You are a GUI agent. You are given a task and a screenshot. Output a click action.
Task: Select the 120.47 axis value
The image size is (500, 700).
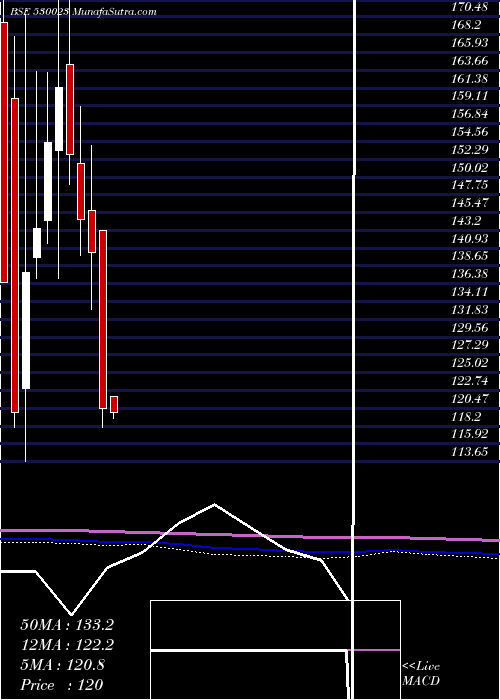click(470, 399)
